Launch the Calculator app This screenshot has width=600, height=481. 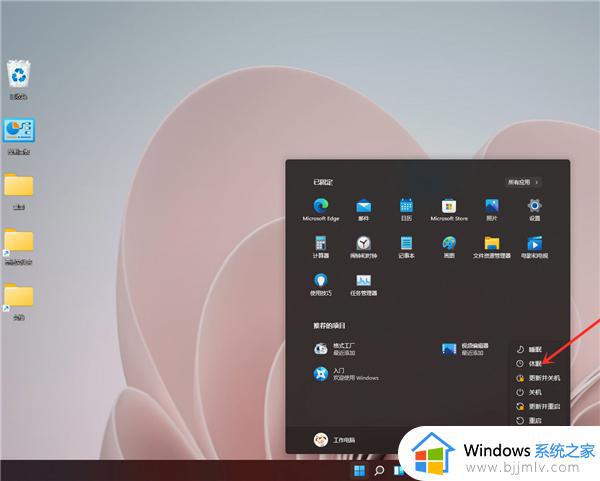(321, 246)
